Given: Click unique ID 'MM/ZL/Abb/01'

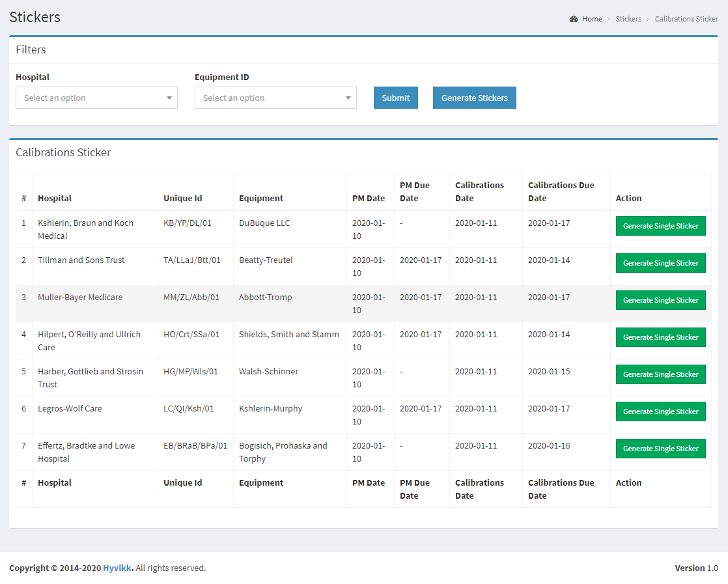Looking at the screenshot, I should tap(191, 297).
